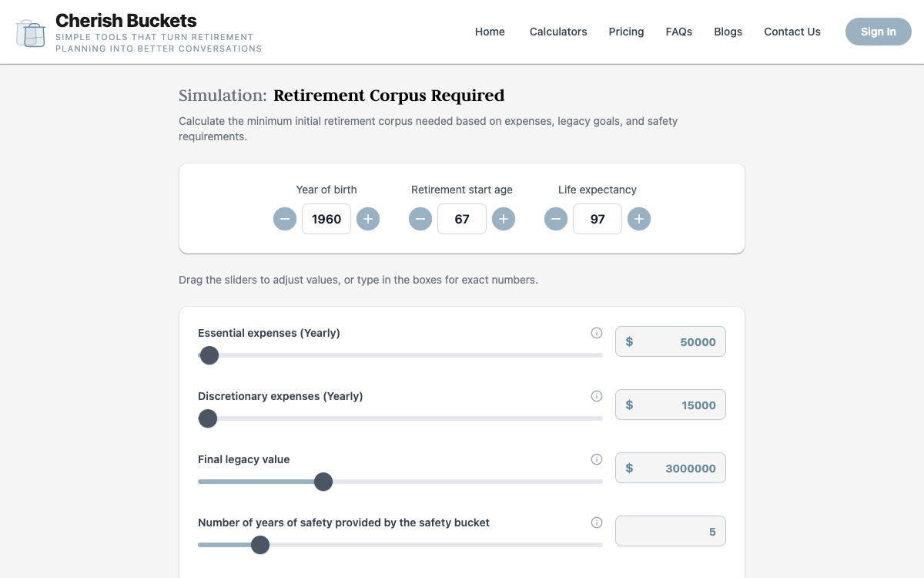Focus the Year of birth input box

tap(326, 219)
